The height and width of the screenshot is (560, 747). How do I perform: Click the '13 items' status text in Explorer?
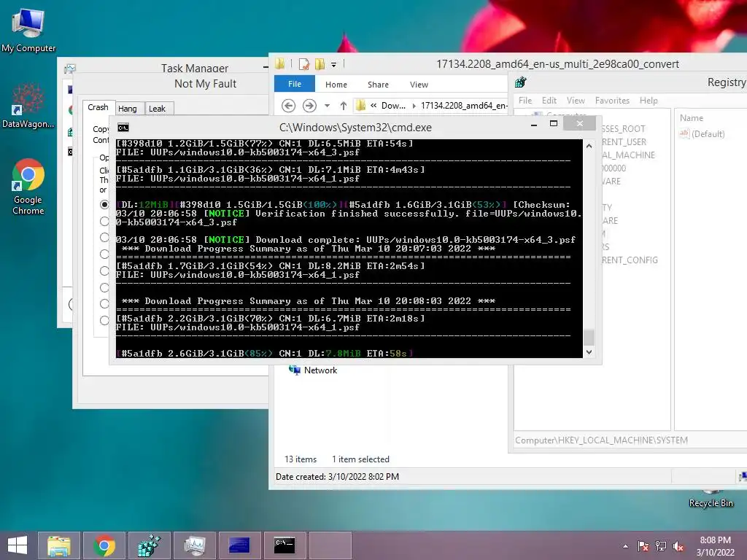(300, 459)
